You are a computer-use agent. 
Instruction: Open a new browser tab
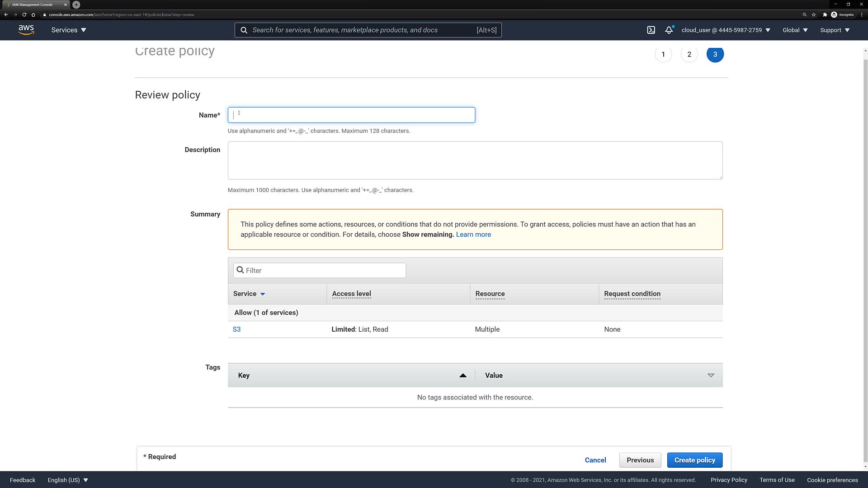[x=76, y=5]
